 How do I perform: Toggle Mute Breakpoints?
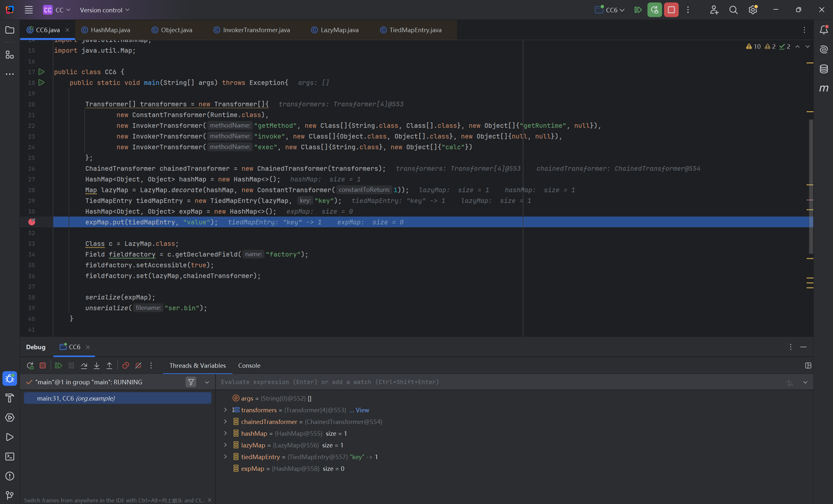click(138, 365)
